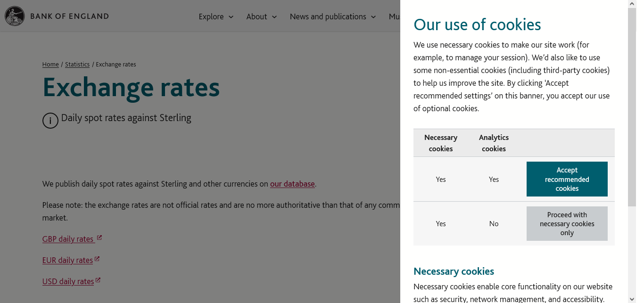Click the Bank of England crest logo
The width and height of the screenshot is (644, 303).
click(14, 16)
